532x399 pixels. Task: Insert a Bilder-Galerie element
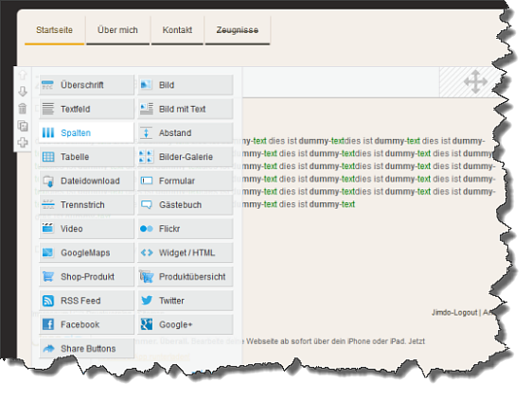pos(186,157)
